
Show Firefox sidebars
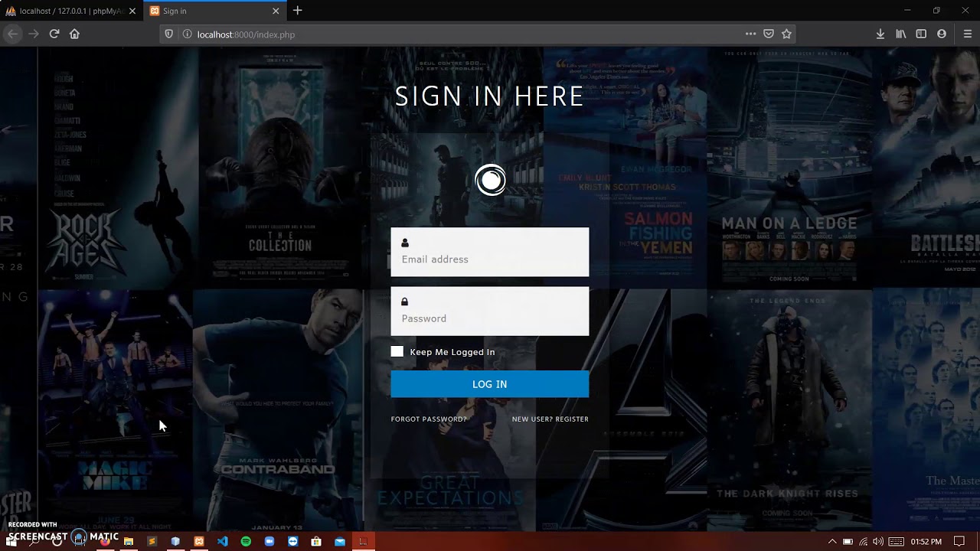pos(921,34)
